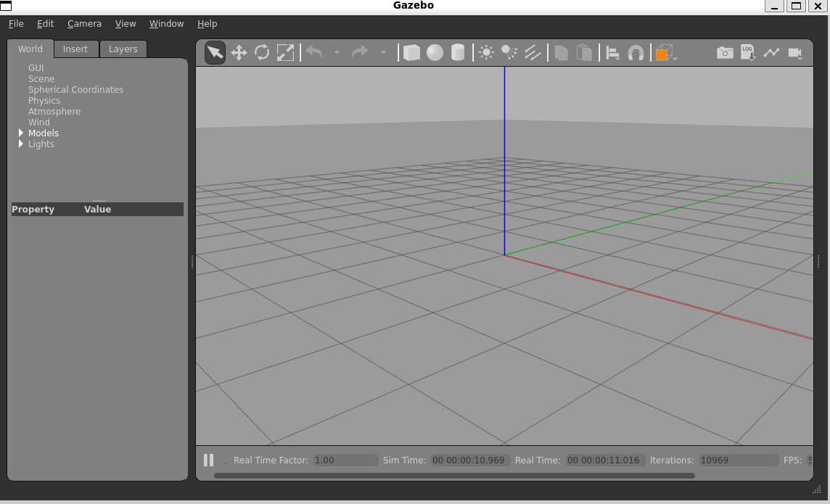
Task: Toggle video recording camera icon
Action: (795, 53)
